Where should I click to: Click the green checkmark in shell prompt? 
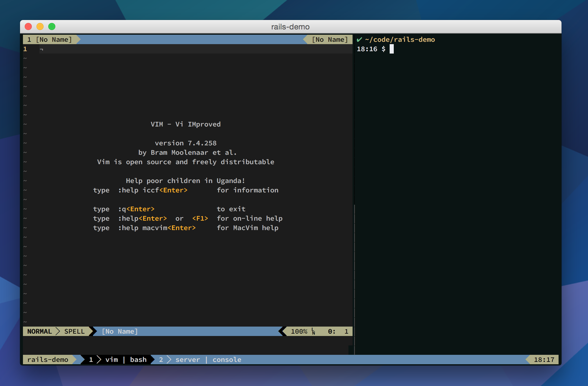359,39
